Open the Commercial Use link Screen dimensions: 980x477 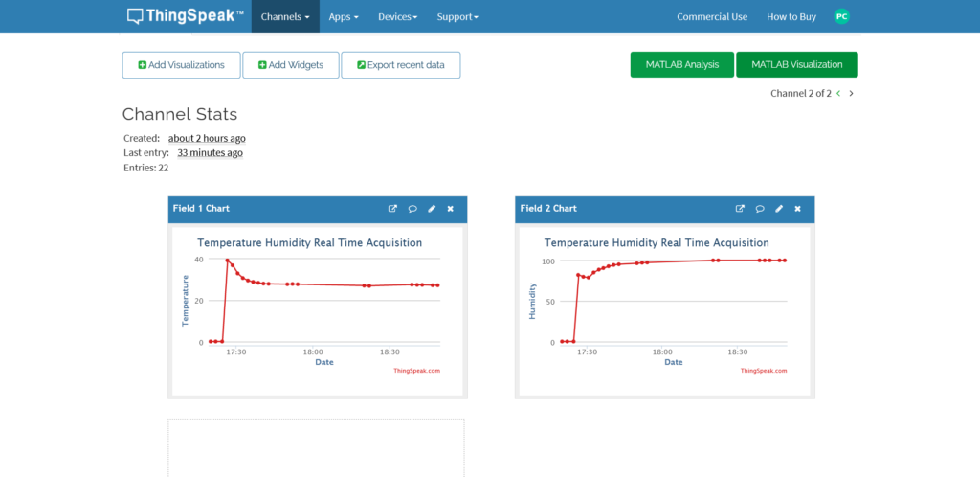(x=712, y=16)
